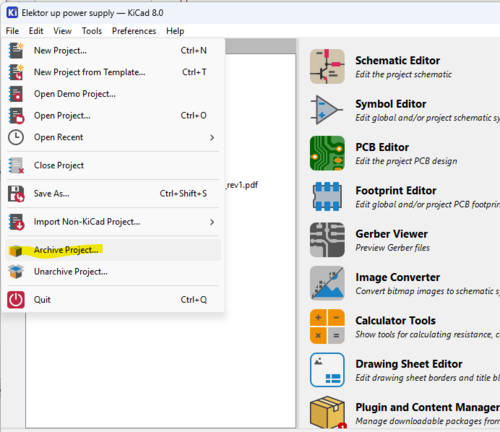Click 'Edit the project schematic' description
The image size is (500, 432).
point(404,74)
